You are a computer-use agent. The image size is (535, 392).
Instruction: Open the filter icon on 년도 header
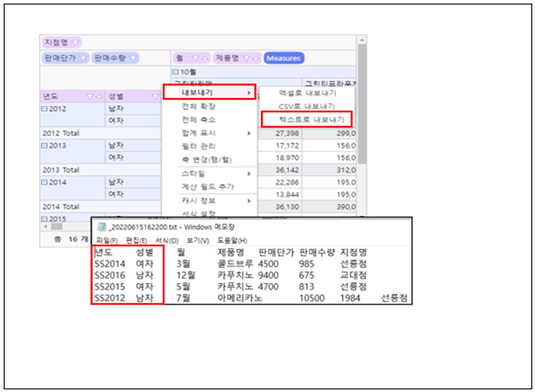tap(90, 97)
